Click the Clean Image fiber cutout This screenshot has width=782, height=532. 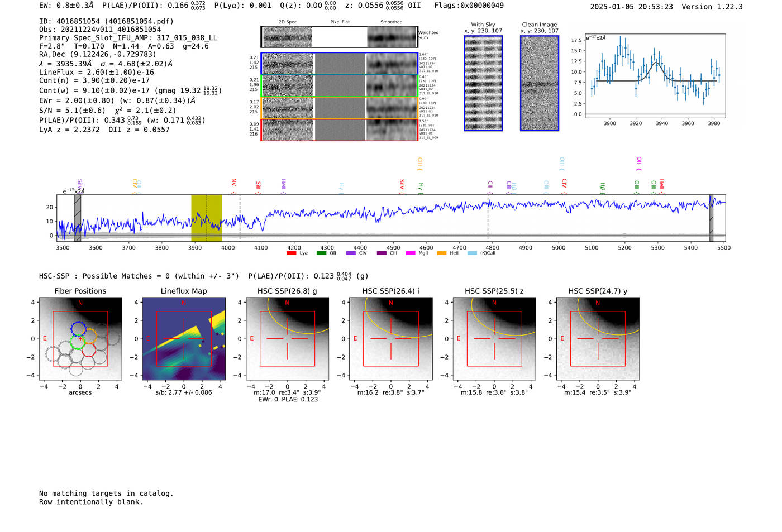pos(540,83)
